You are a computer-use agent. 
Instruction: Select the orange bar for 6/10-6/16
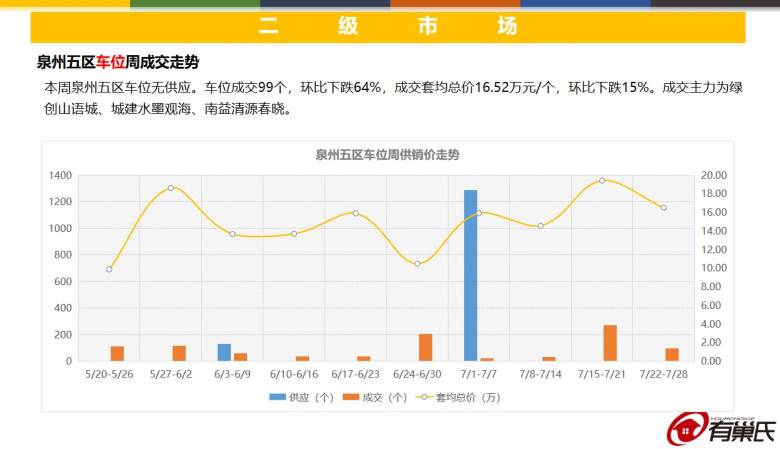pyautogui.click(x=302, y=358)
